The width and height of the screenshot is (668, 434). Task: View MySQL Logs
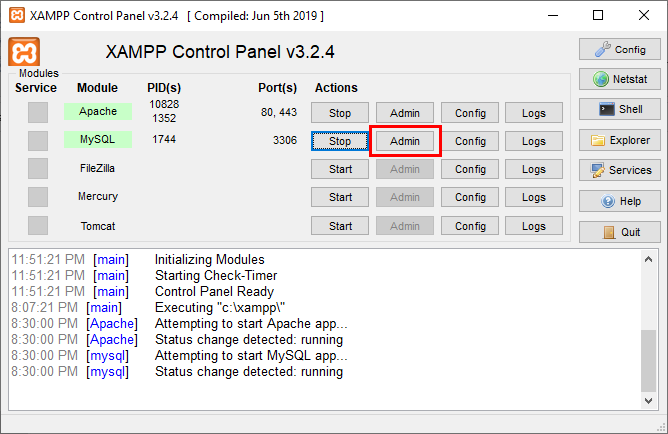pos(534,141)
